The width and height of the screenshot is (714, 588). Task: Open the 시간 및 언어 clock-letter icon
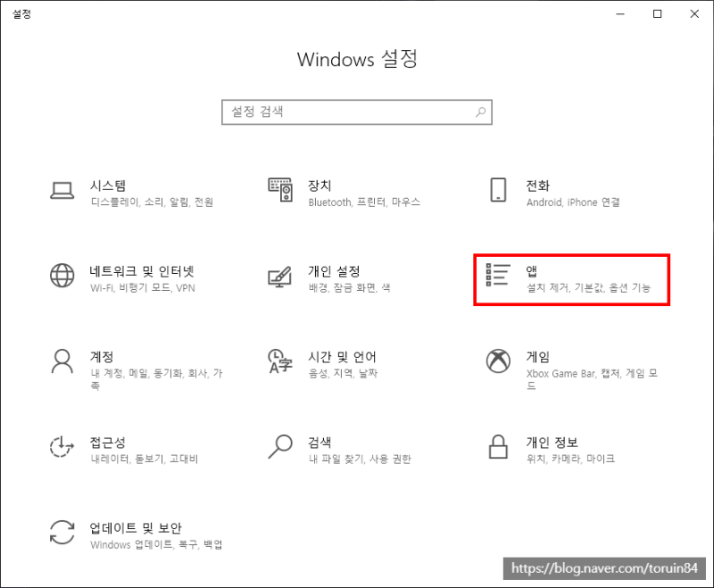[x=280, y=361]
